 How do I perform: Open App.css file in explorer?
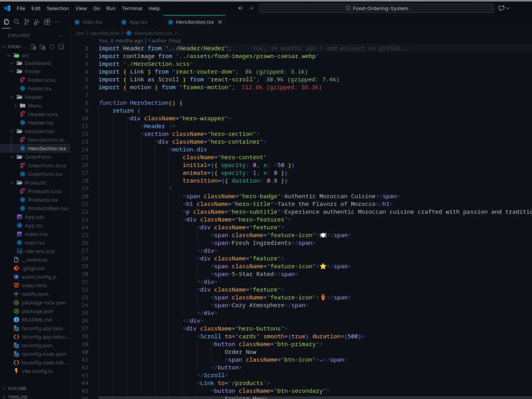click(x=34, y=217)
